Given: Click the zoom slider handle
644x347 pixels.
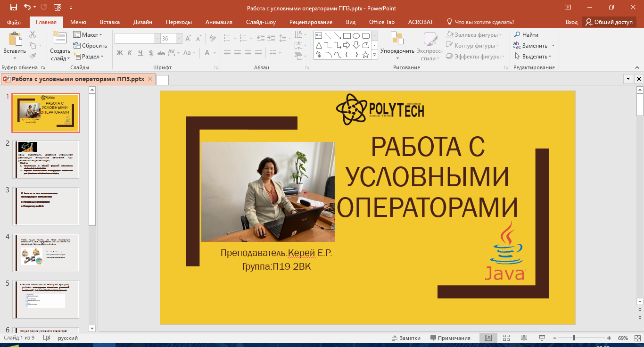Looking at the screenshot, I should (x=574, y=338).
